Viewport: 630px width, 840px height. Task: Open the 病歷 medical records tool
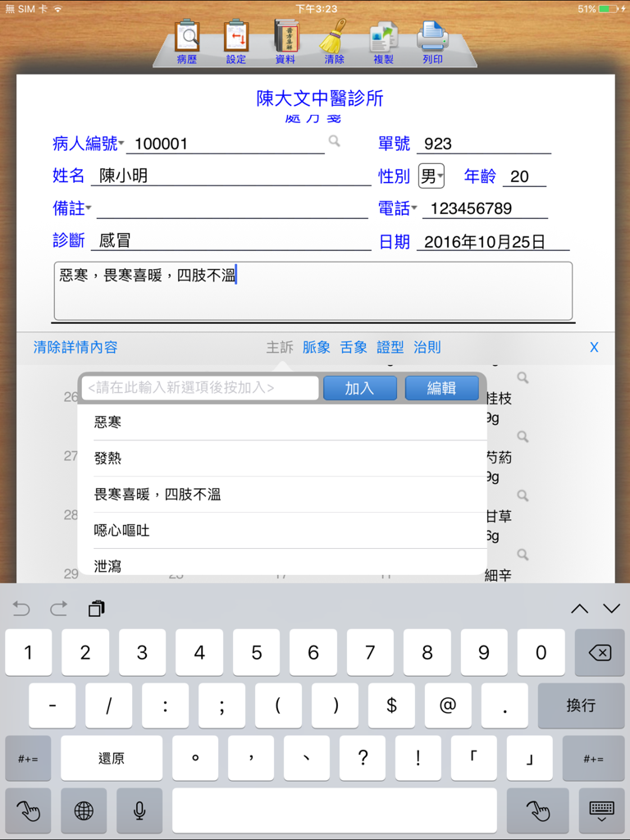[x=187, y=41]
